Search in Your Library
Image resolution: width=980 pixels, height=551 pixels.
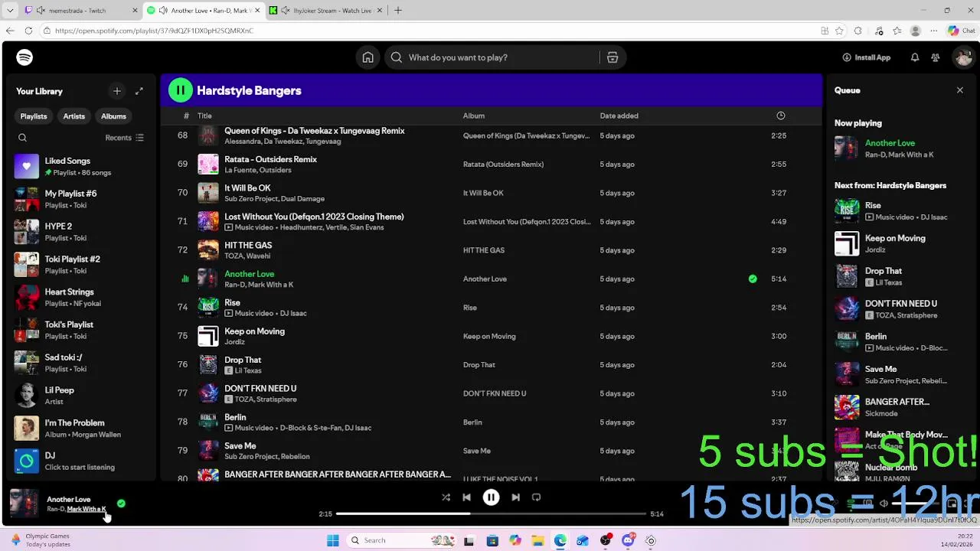point(22,138)
